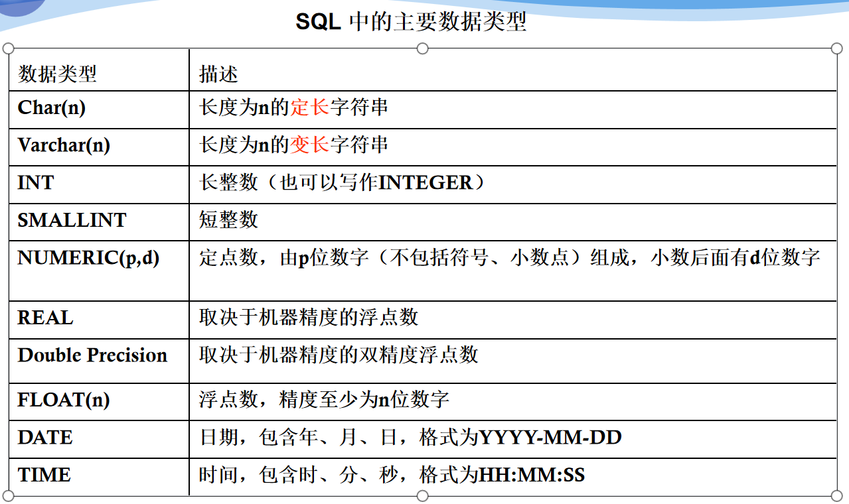Select the description "短整数"

[228, 220]
